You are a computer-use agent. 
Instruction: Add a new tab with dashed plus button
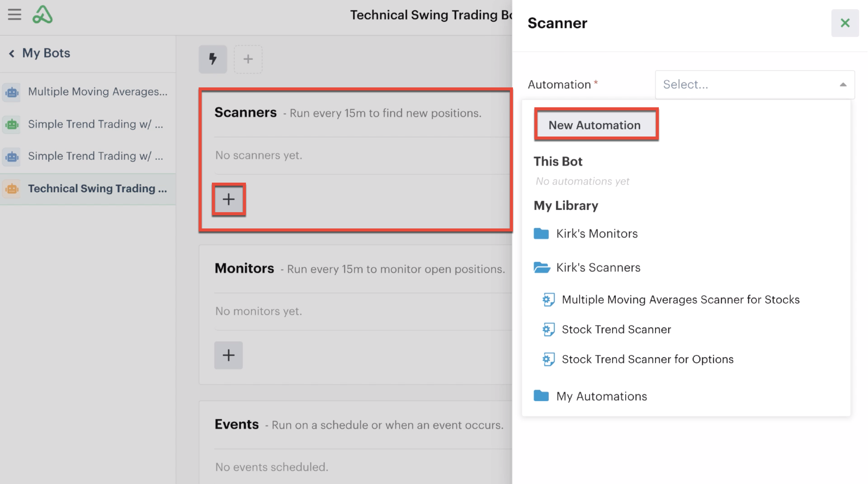[248, 59]
